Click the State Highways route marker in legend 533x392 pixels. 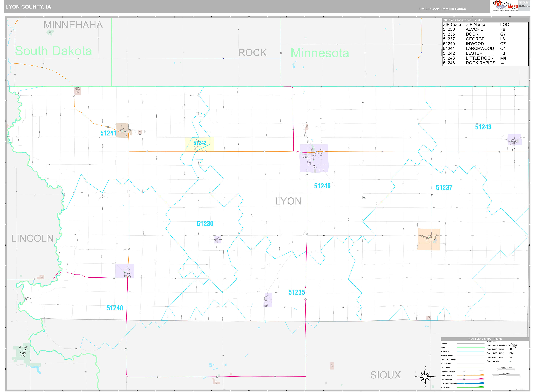click(464, 375)
